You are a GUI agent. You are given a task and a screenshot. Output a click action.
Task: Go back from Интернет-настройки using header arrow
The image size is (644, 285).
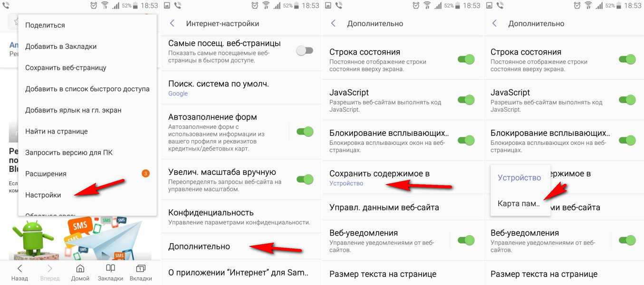click(173, 23)
